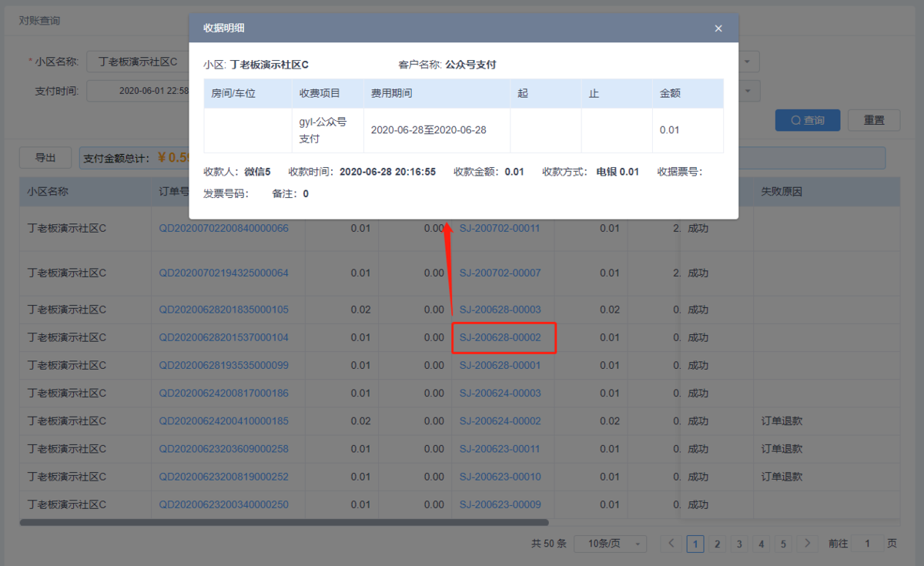The image size is (924, 566).
Task: Open receipt SJ-200623-00010
Action: [500, 477]
